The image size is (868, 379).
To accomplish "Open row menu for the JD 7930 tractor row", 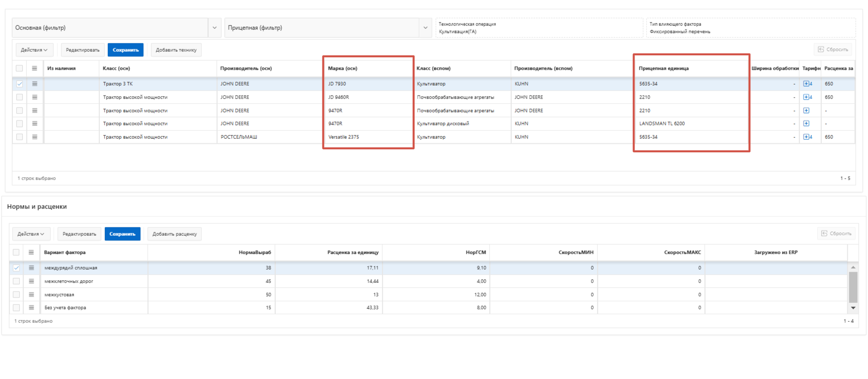I will (35, 84).
